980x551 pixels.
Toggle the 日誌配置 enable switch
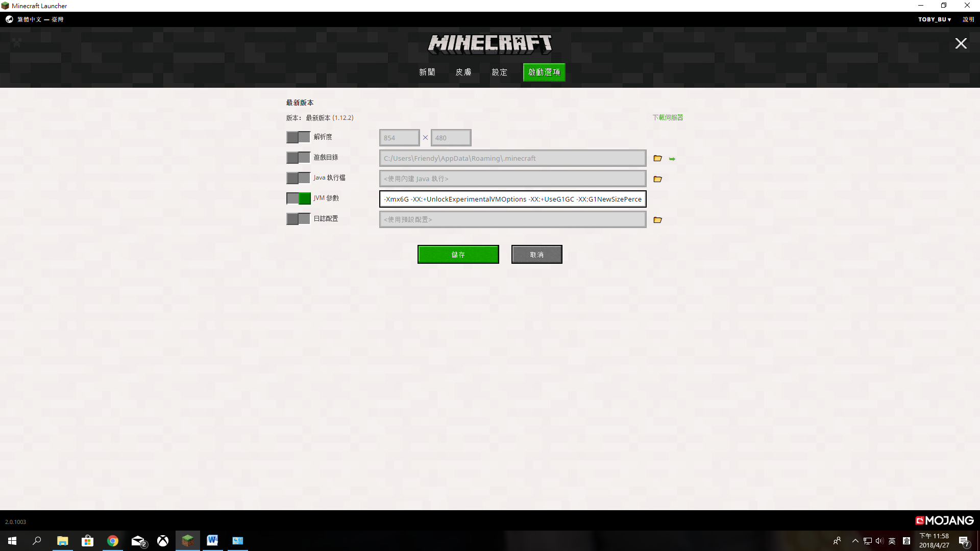tap(296, 219)
